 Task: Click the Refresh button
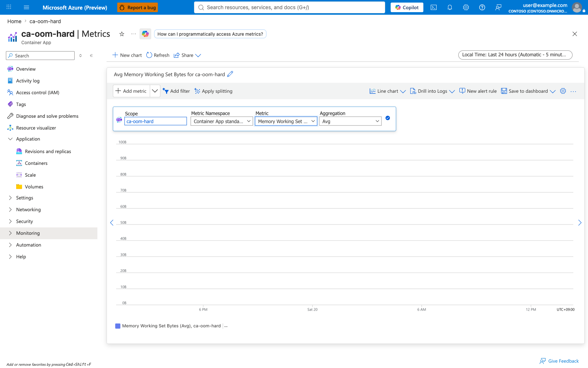[x=158, y=55]
